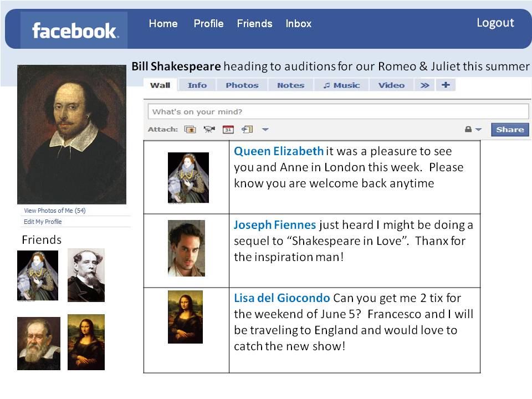Image resolution: width=532 pixels, height=399 pixels.
Task: Open the Charles Dickens friend thumbnail
Action: tap(86, 275)
